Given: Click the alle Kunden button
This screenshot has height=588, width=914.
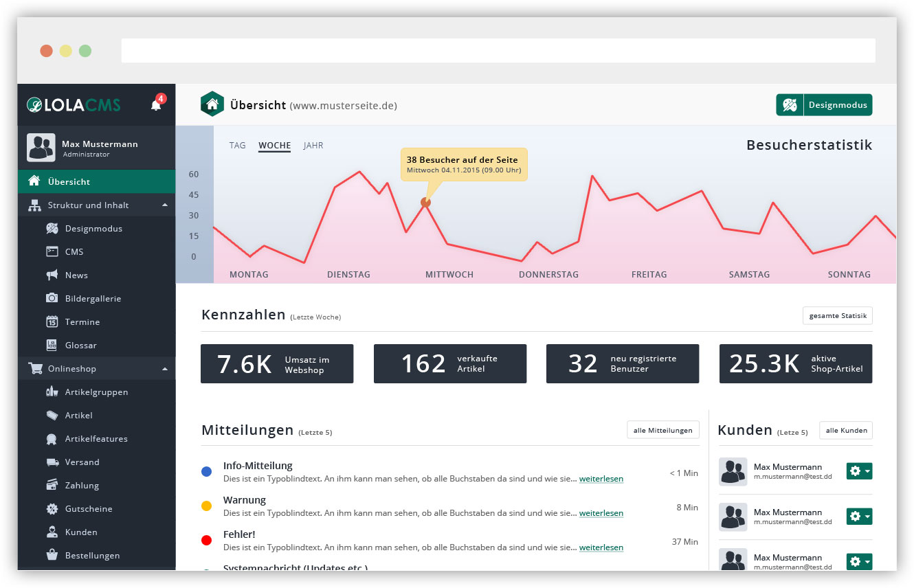Looking at the screenshot, I should (x=846, y=430).
